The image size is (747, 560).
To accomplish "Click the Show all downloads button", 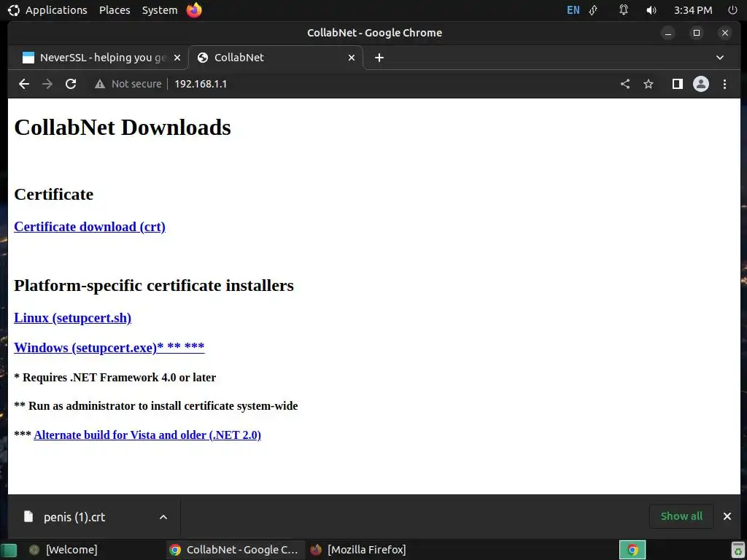I will (x=681, y=516).
